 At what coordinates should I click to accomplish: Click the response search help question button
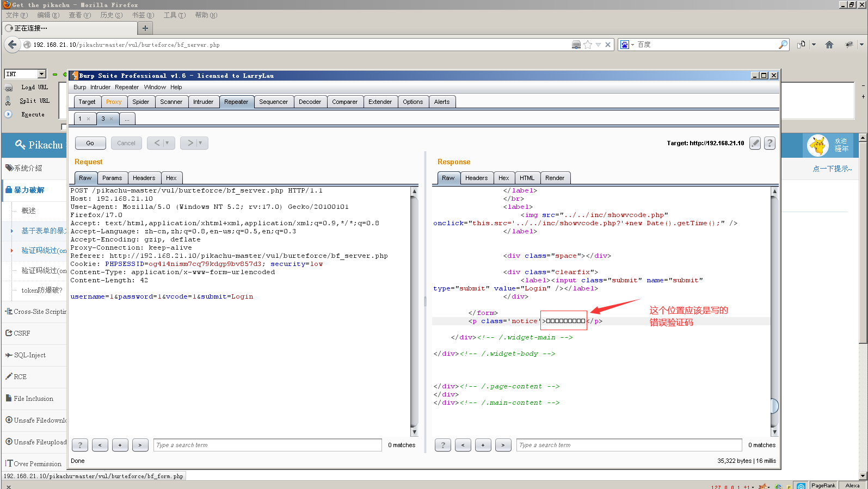click(443, 445)
